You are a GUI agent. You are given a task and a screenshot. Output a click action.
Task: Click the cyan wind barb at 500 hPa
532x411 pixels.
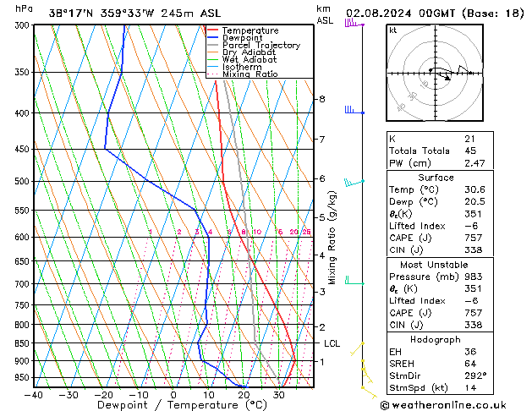[x=354, y=183]
